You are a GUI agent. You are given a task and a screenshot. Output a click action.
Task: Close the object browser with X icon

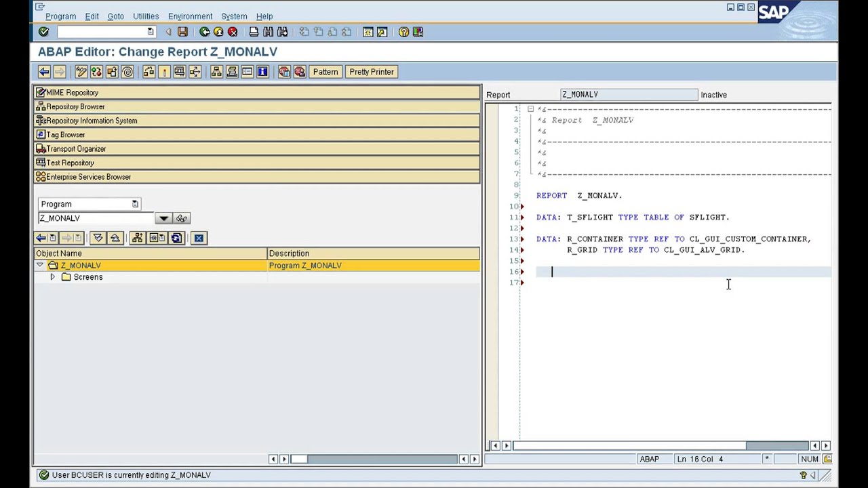199,238
